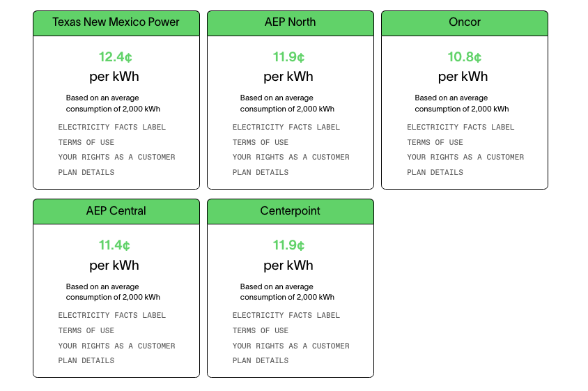Open Oncor Electricity Facts Label
The image size is (588, 391).
pos(461,128)
